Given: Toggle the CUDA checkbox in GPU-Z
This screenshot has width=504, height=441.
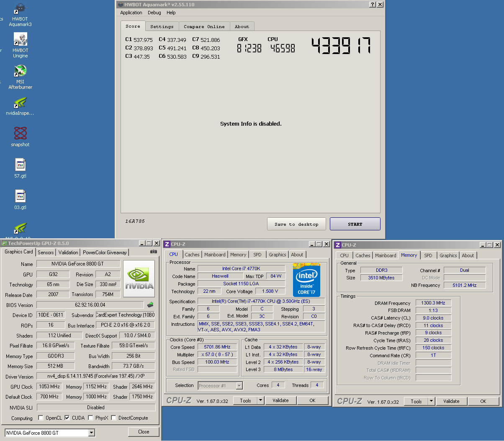Looking at the screenshot, I should click(x=67, y=418).
